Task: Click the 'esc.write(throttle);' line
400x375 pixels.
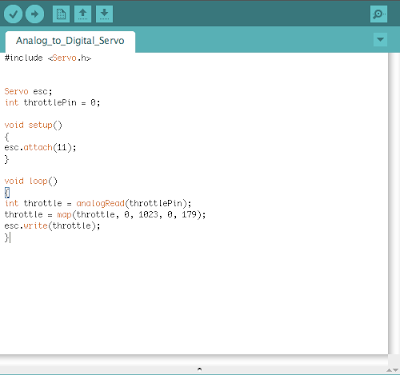Action: point(52,226)
